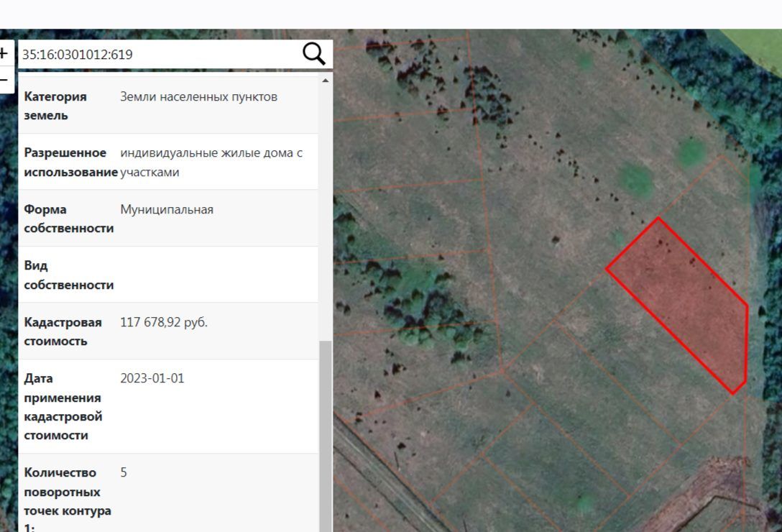This screenshot has width=782, height=532.
Task: Click the "Муниципальная" ownership value
Action: pos(167,210)
